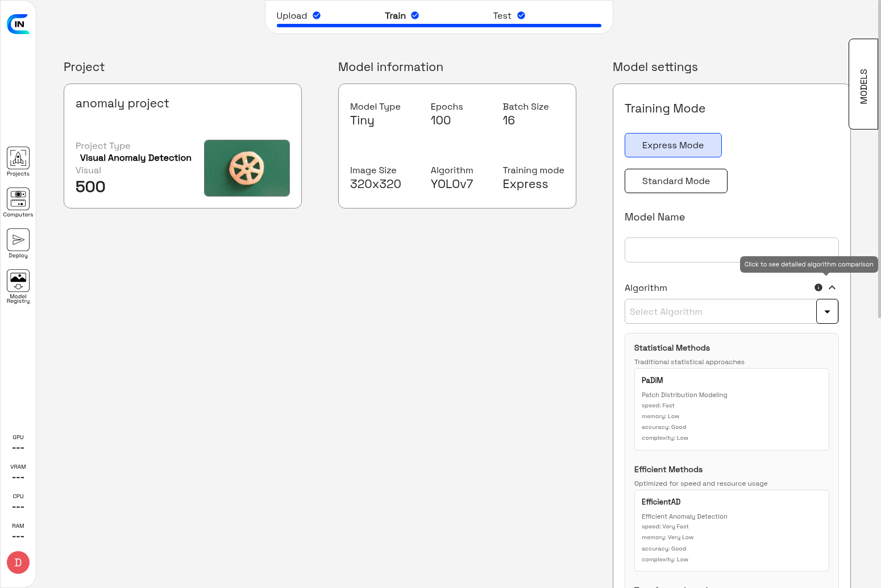
Task: Click the Deploy paper-plane icon
Action: tap(18, 240)
